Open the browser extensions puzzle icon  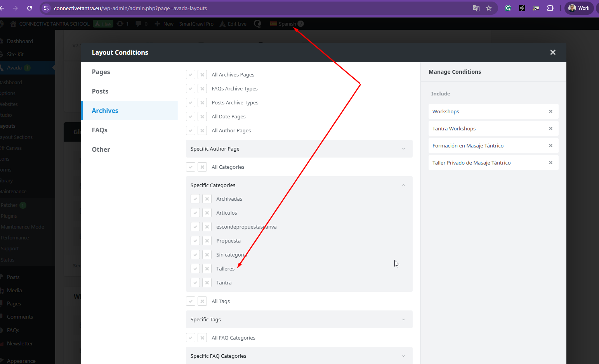(550, 8)
